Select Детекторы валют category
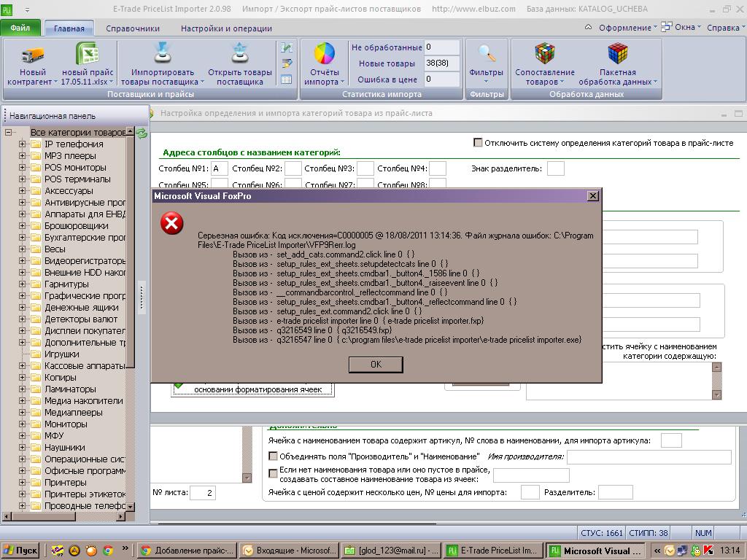747x560 pixels. [80, 319]
